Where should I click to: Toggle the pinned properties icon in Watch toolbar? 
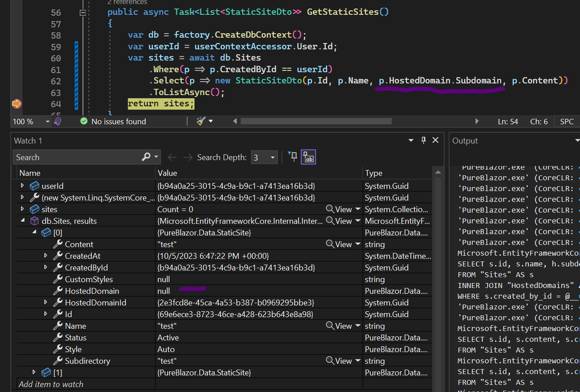(292, 157)
